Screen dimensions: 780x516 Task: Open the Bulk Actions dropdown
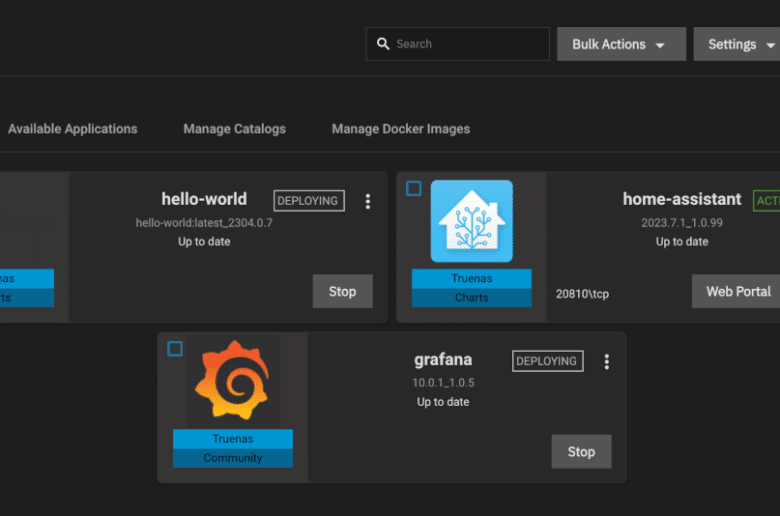tap(621, 44)
